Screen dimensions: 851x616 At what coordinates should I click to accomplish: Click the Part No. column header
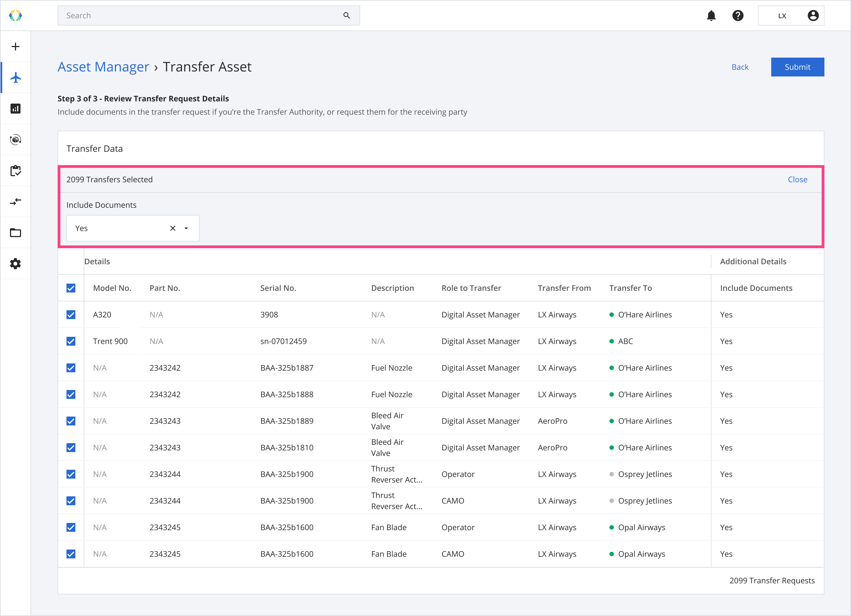point(165,288)
